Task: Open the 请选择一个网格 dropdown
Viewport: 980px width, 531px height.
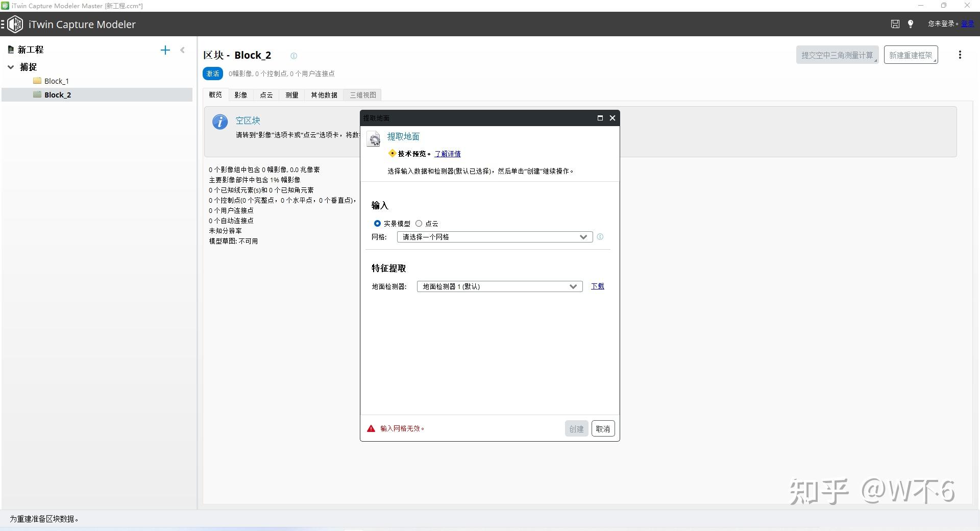Action: click(x=494, y=237)
